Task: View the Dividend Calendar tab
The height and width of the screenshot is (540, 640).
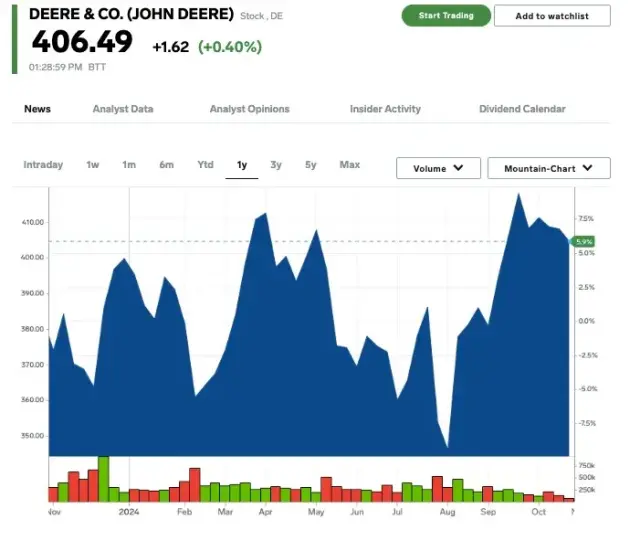Action: click(x=522, y=109)
